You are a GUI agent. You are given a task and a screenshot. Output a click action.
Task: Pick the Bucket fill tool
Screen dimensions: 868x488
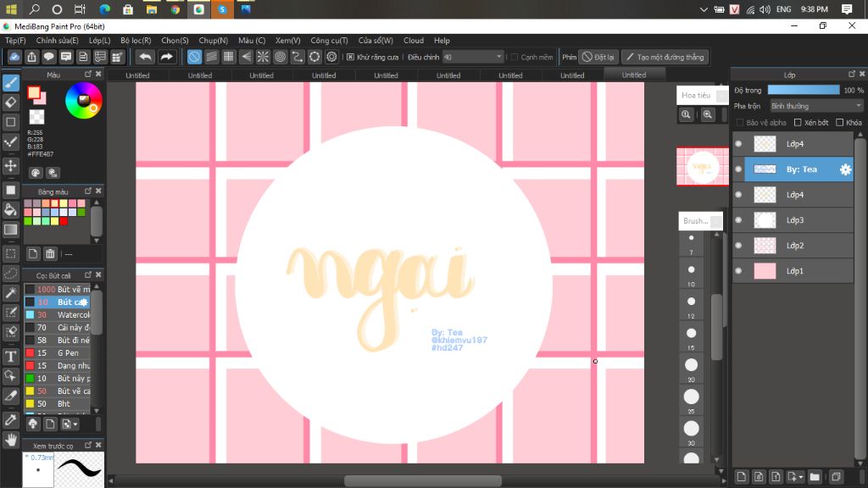coord(11,209)
